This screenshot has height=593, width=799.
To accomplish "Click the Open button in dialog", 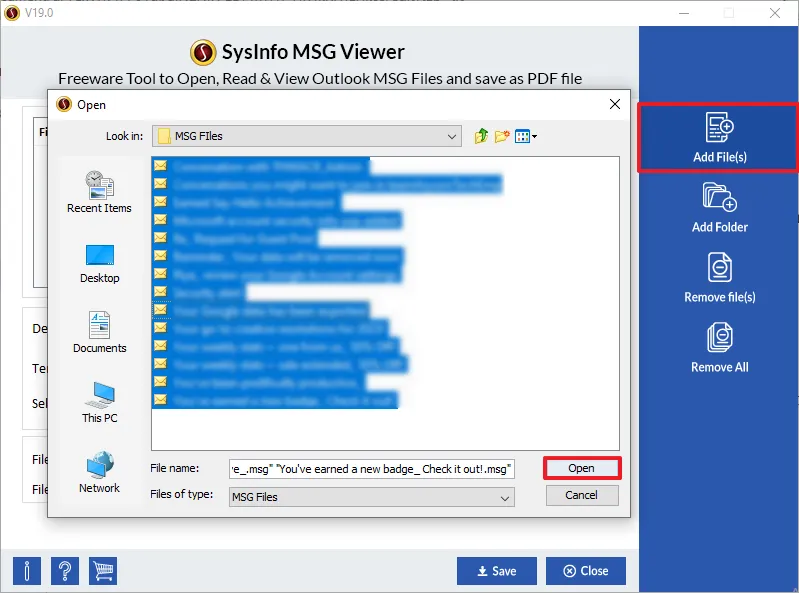I will point(582,468).
